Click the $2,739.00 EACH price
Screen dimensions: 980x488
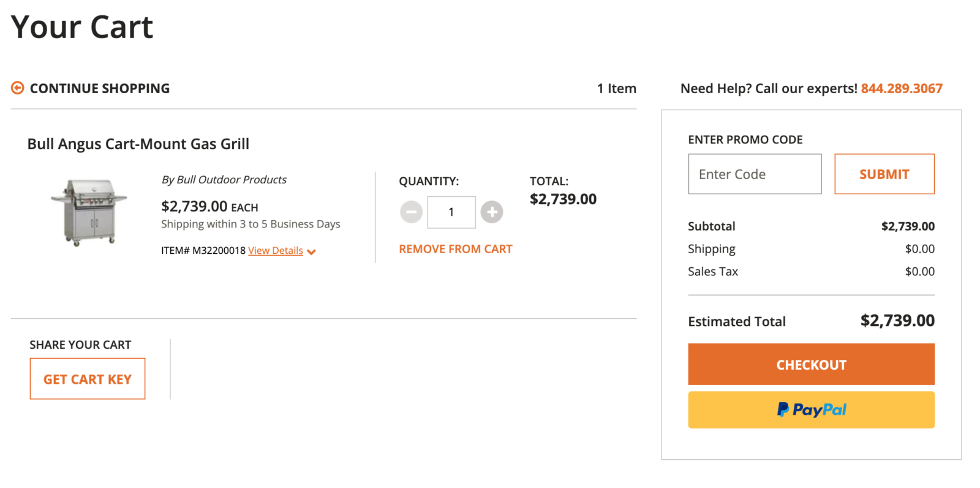[209, 207]
